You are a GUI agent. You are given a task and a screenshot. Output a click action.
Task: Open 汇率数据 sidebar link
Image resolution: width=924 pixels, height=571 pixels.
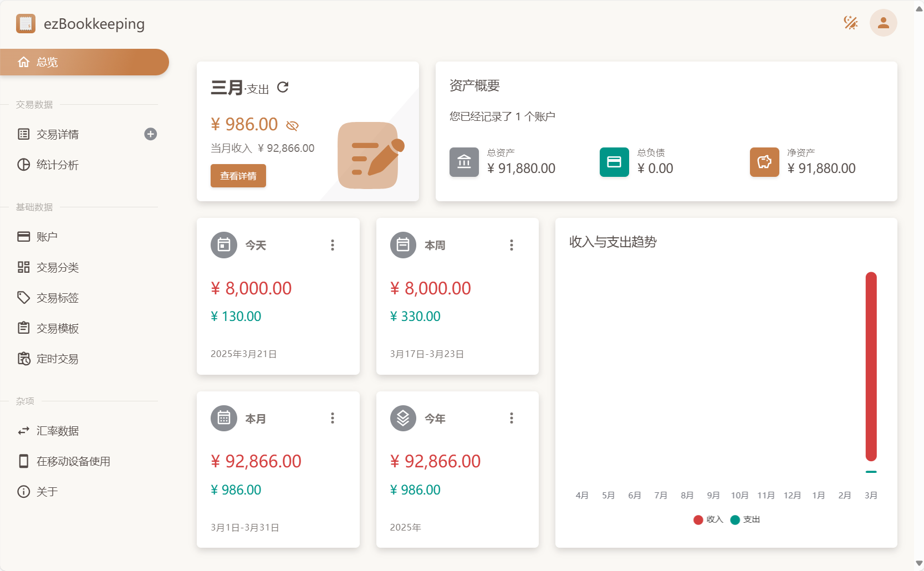pyautogui.click(x=58, y=431)
